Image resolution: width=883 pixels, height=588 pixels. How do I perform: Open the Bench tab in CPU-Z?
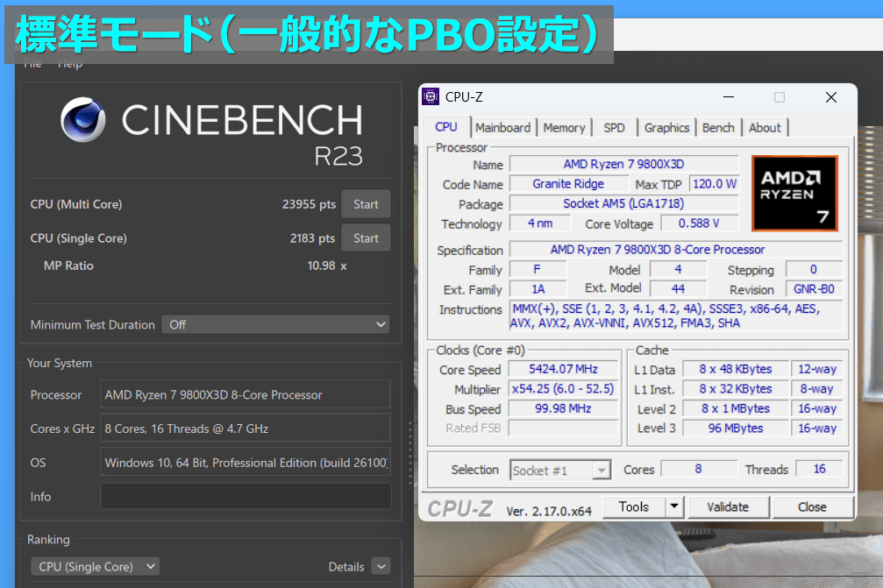718,128
